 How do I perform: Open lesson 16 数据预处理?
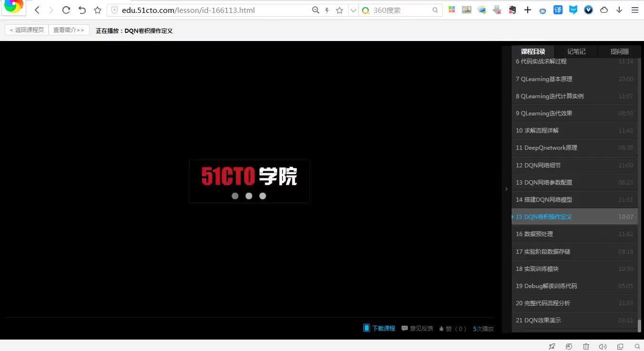(574, 234)
